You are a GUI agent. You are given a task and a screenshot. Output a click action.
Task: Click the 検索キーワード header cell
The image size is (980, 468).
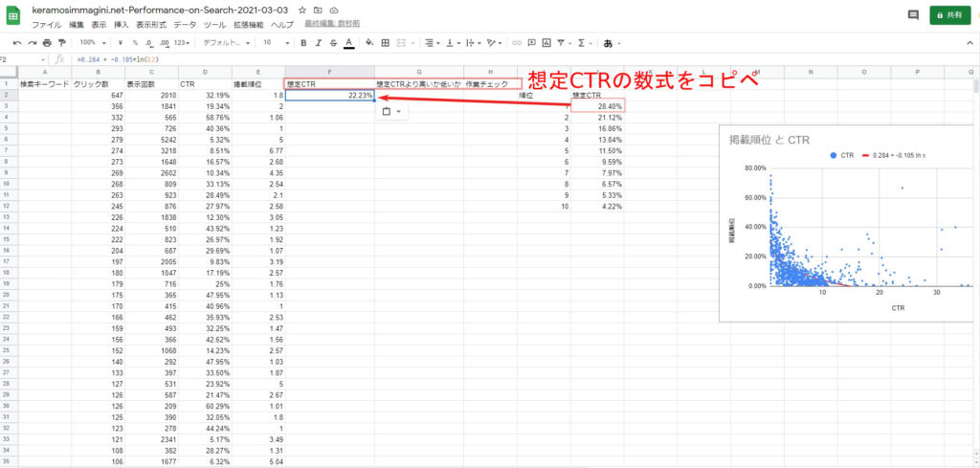point(44,83)
